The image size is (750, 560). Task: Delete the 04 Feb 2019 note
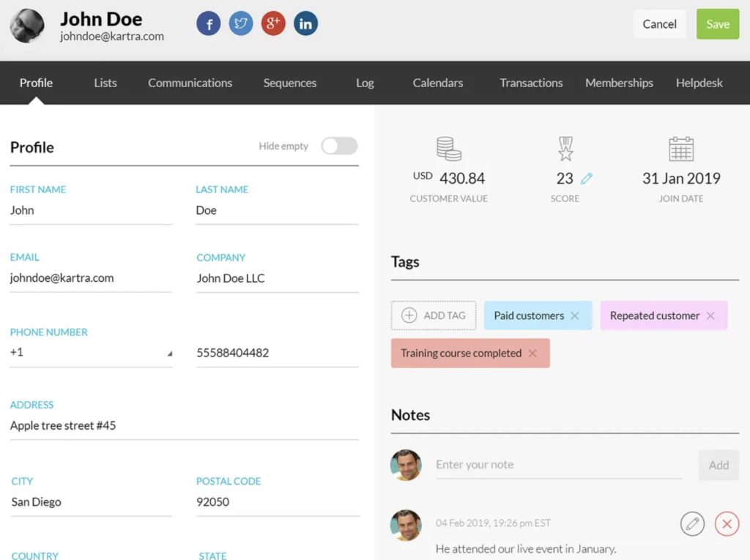[727, 523]
